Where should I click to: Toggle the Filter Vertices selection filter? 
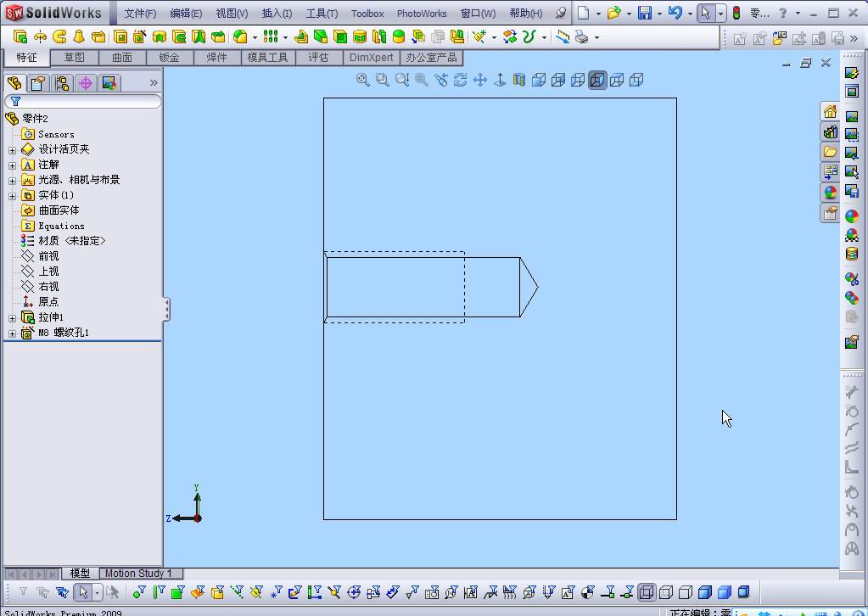139,592
